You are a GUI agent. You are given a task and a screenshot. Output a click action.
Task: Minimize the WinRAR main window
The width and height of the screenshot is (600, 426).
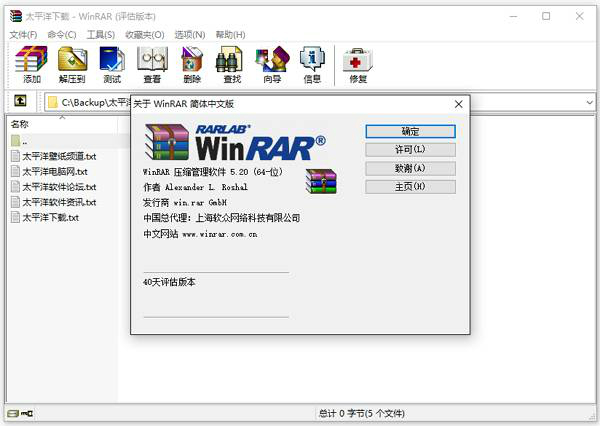(514, 16)
